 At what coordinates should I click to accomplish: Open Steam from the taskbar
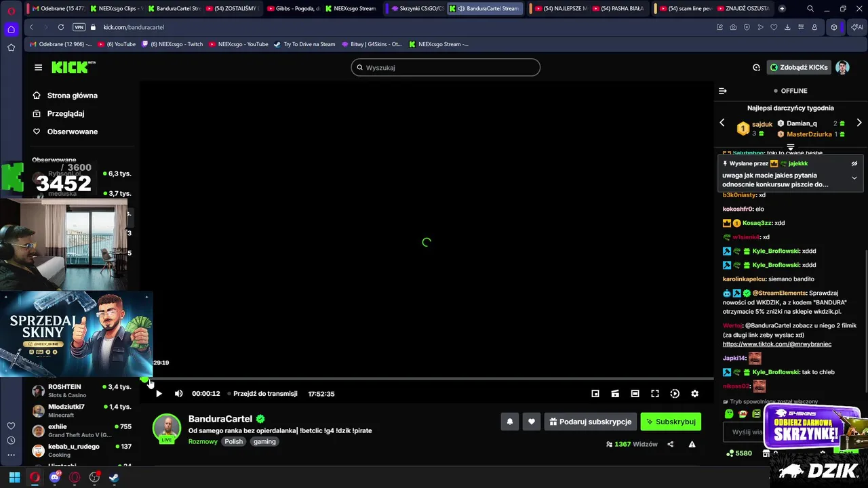(114, 477)
